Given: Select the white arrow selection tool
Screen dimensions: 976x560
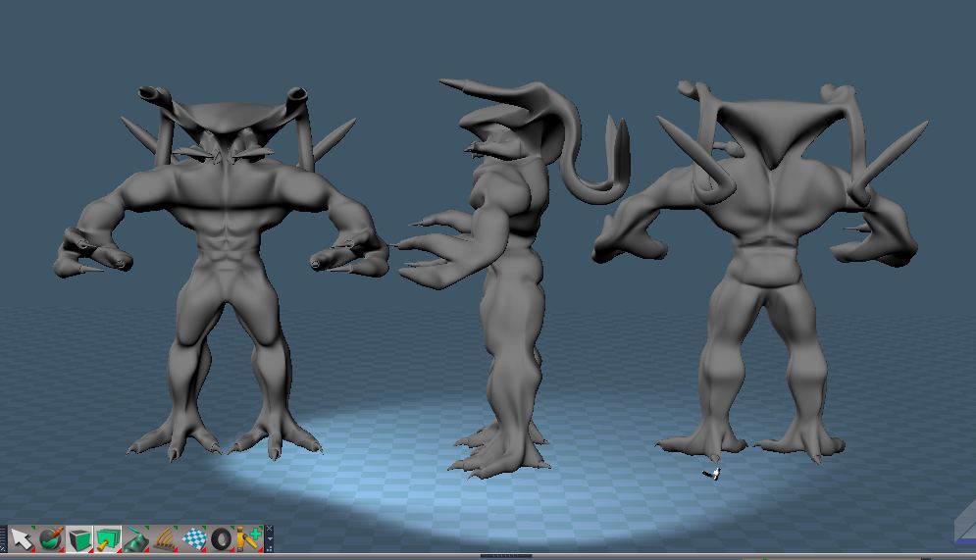Looking at the screenshot, I should pos(23,538).
